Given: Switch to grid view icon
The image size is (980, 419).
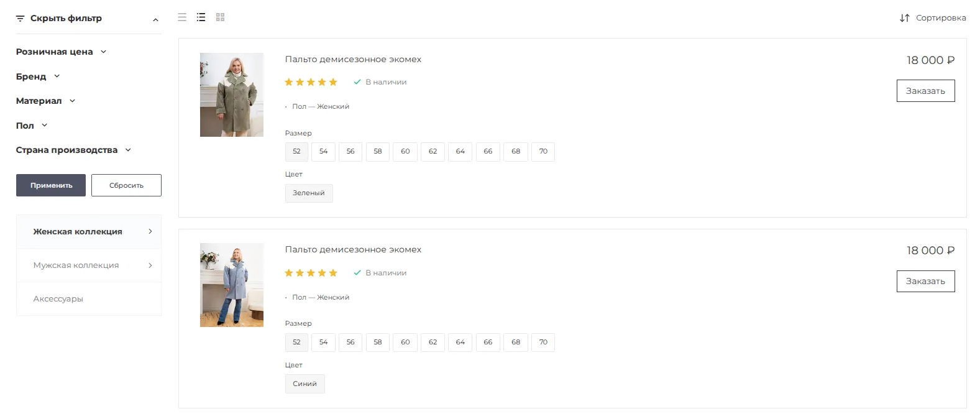Looking at the screenshot, I should (x=220, y=17).
